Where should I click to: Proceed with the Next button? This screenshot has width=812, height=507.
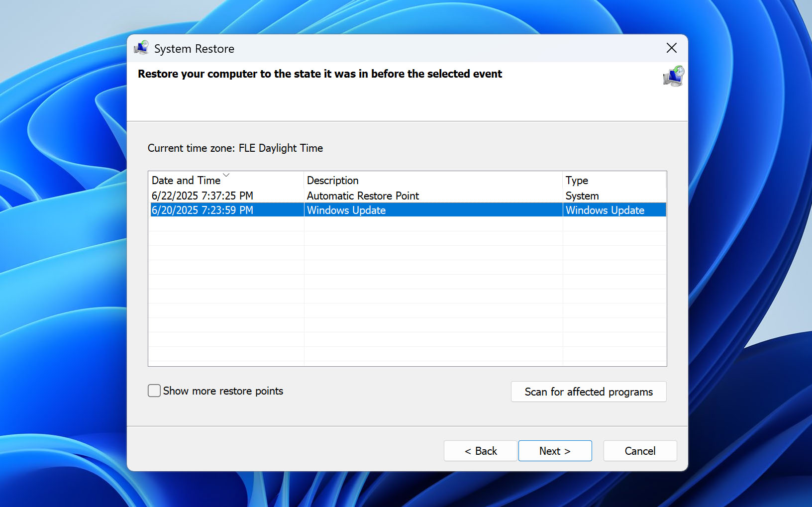coord(555,451)
